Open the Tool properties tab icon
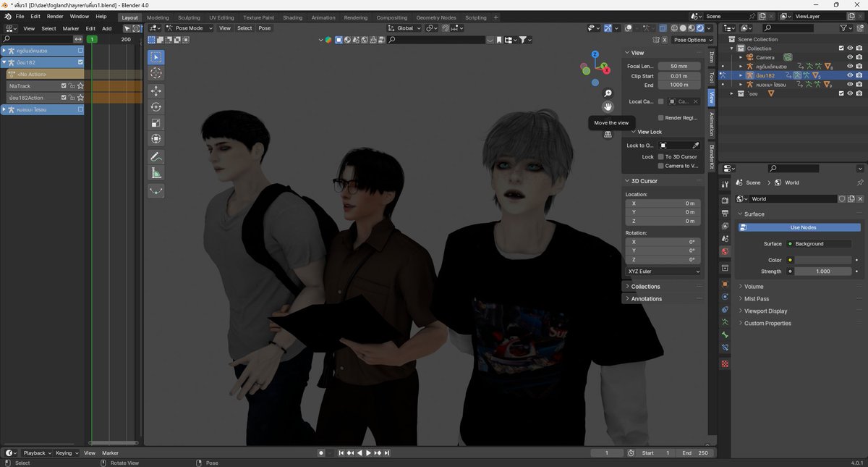 [725, 185]
